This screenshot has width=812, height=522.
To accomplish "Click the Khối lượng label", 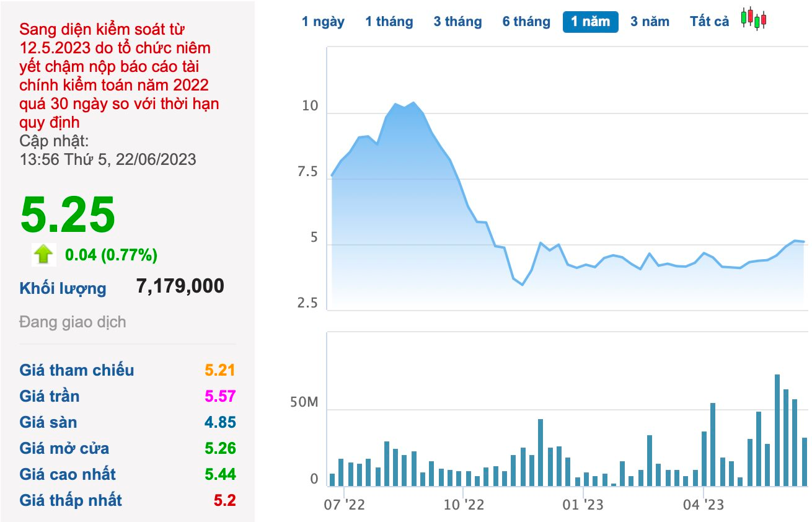I will 63,288.
